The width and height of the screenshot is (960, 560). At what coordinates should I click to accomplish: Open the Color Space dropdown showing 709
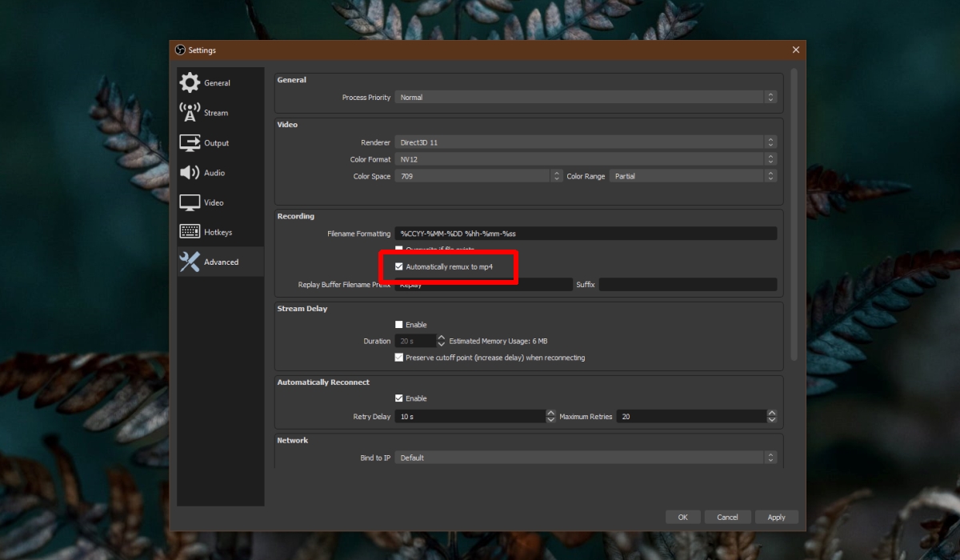478,176
